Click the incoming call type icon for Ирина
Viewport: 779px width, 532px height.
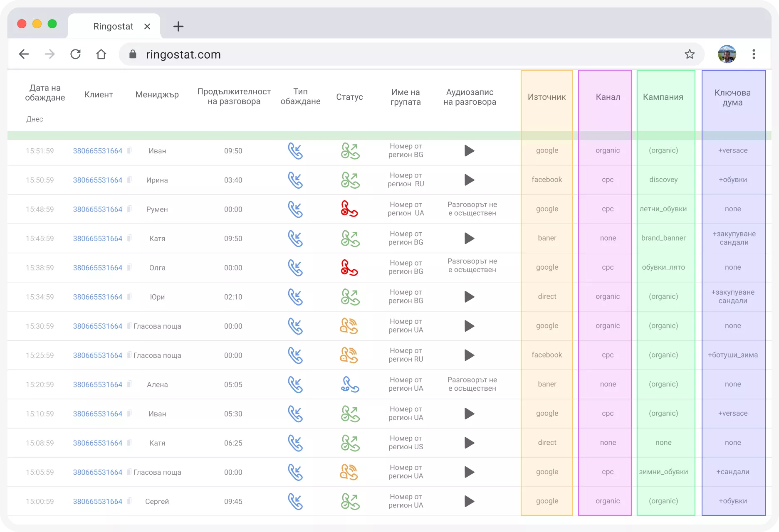[x=295, y=180]
